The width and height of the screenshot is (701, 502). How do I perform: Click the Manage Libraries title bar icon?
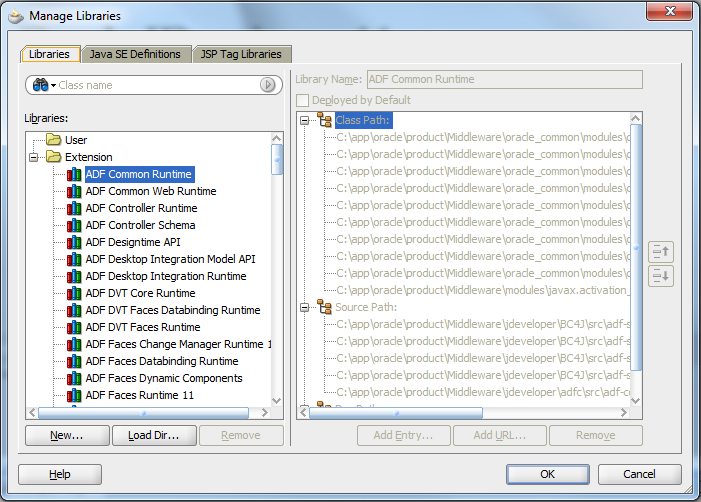pos(16,17)
